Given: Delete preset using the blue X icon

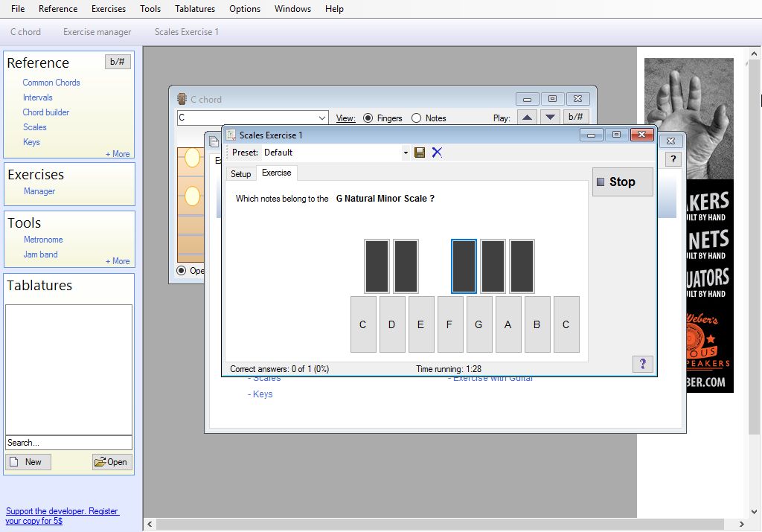Looking at the screenshot, I should (x=437, y=152).
